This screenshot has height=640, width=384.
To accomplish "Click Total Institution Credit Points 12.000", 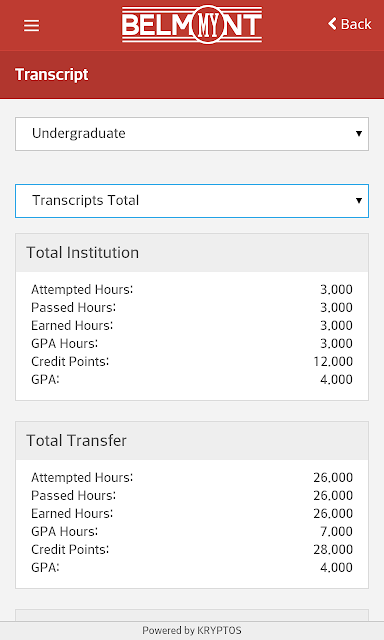I will point(333,362).
